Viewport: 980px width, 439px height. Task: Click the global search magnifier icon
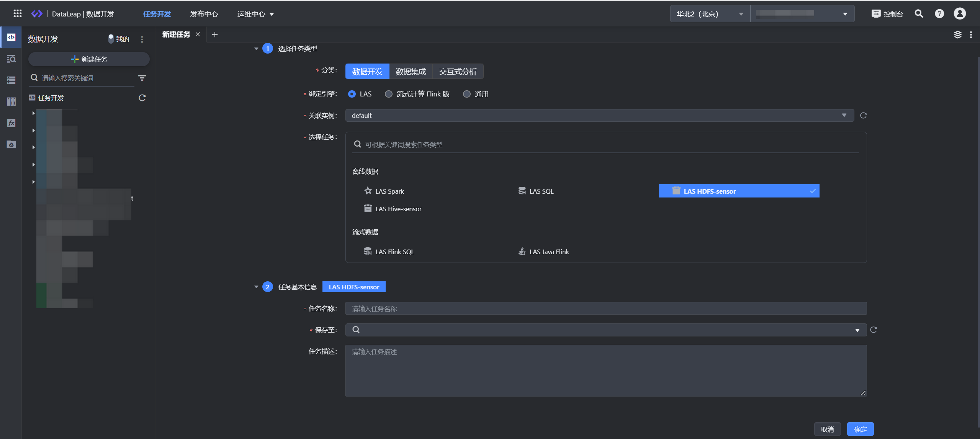[x=919, y=14]
